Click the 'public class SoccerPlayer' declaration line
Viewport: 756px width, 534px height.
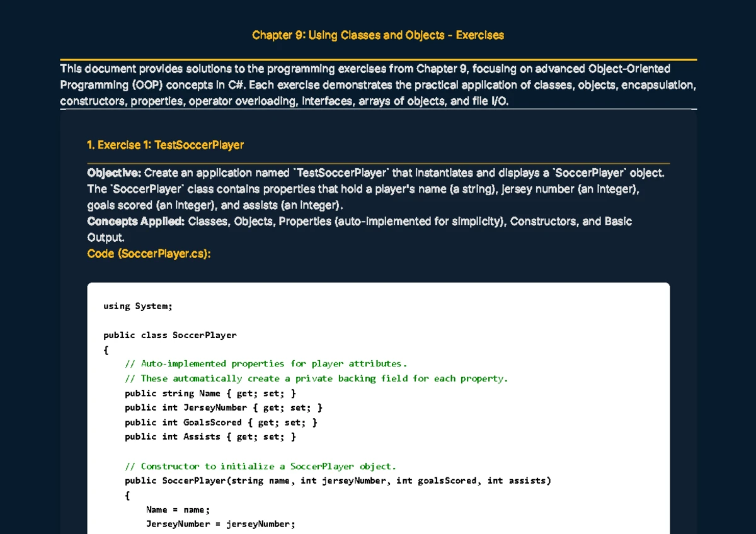tap(170, 335)
